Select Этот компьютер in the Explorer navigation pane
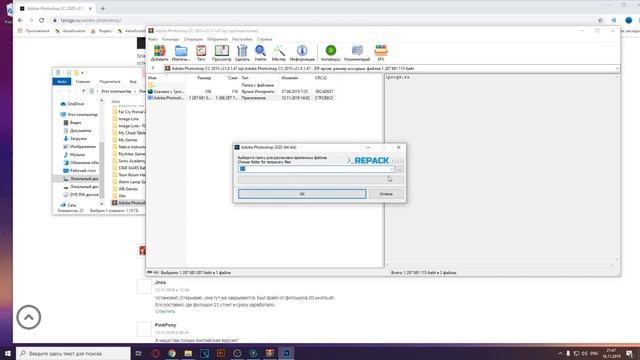 click(79, 115)
